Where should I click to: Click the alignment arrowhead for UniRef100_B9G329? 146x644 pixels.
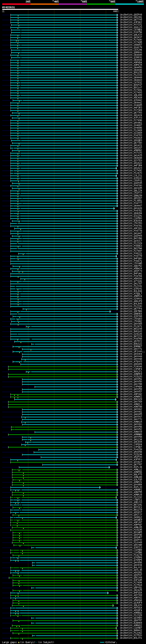[x=116, y=399]
